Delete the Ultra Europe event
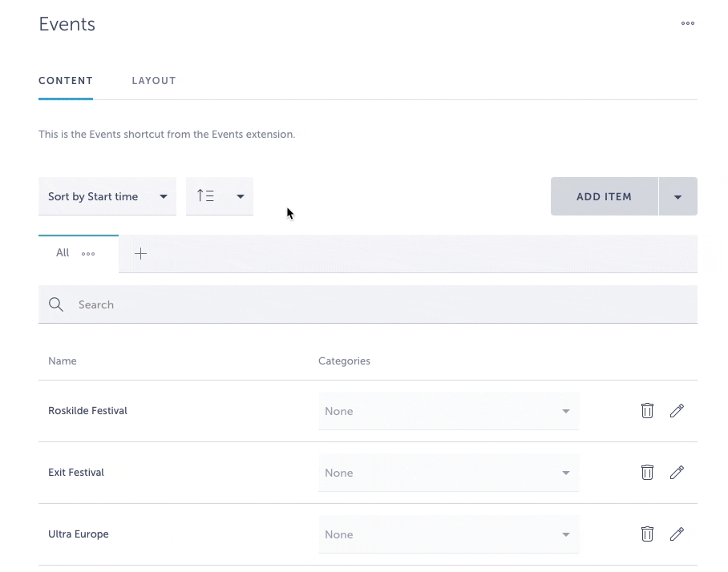 pyautogui.click(x=647, y=534)
